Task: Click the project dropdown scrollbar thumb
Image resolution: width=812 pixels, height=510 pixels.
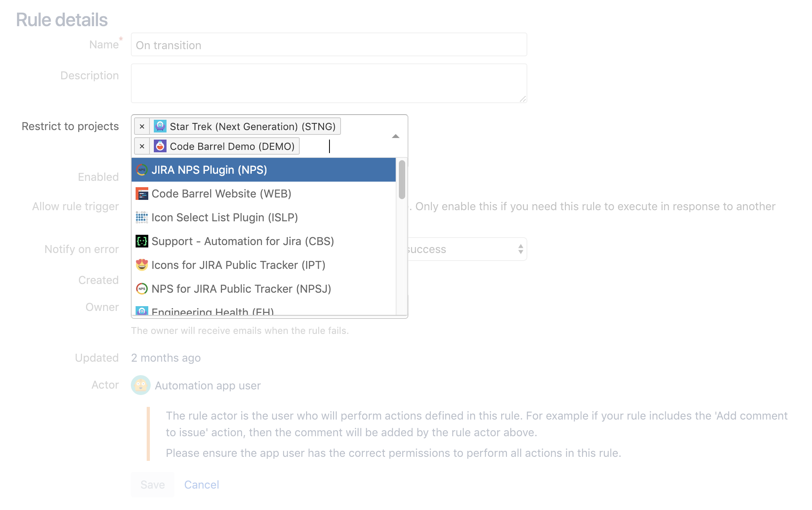Action: [x=402, y=179]
